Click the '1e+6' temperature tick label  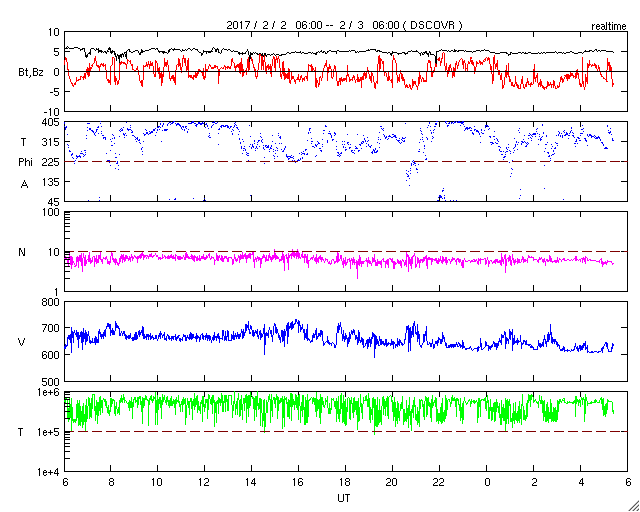pyautogui.click(x=49, y=392)
